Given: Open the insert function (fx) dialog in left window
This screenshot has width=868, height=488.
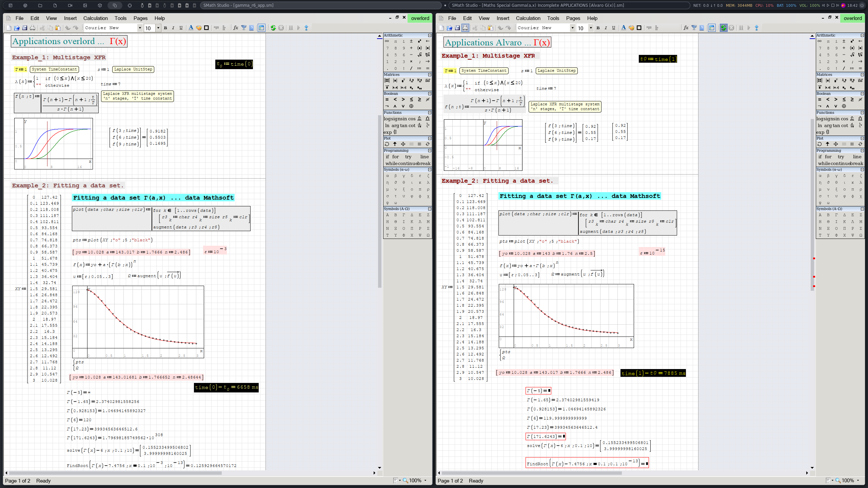Looking at the screenshot, I should pyautogui.click(x=236, y=28).
